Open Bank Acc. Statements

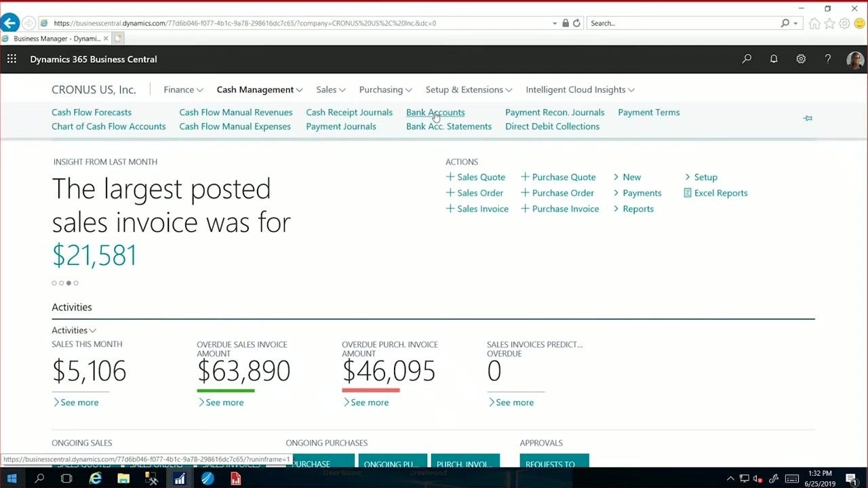click(449, 127)
